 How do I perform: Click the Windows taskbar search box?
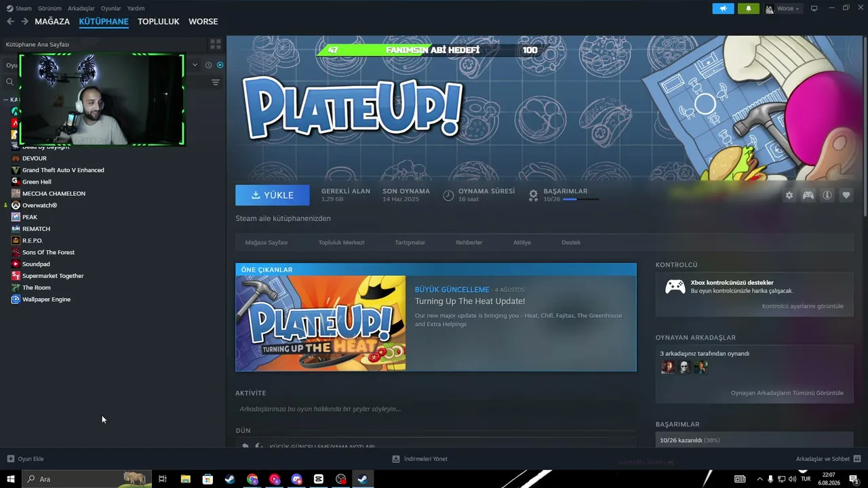point(87,479)
